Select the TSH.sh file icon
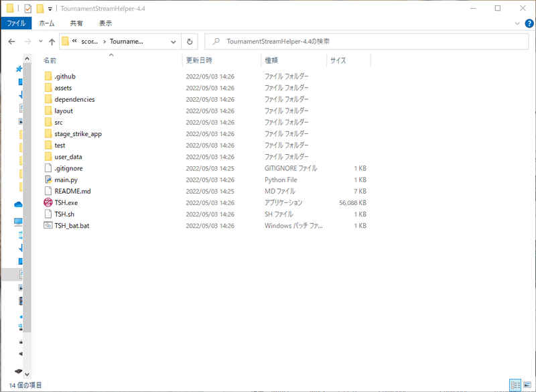 pos(48,214)
